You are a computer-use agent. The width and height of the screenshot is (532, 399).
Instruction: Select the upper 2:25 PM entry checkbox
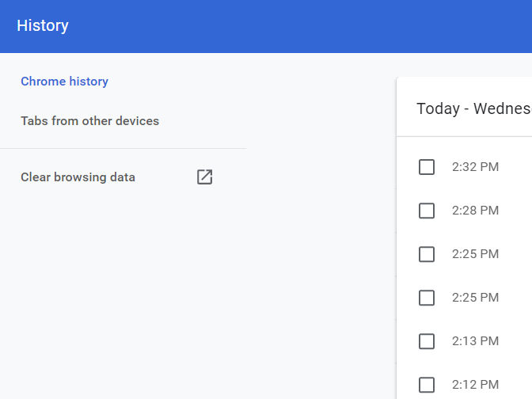pyautogui.click(x=427, y=254)
